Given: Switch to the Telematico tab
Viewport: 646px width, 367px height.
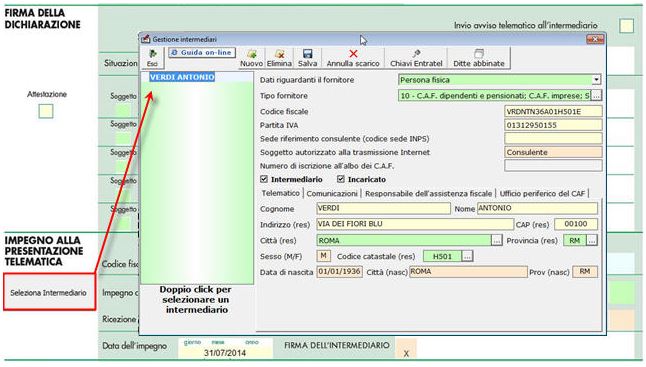Looking at the screenshot, I should (281, 193).
